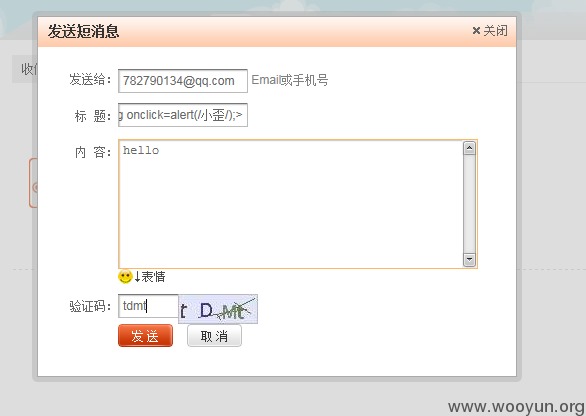Click the textarea scroll down arrow

[469, 259]
